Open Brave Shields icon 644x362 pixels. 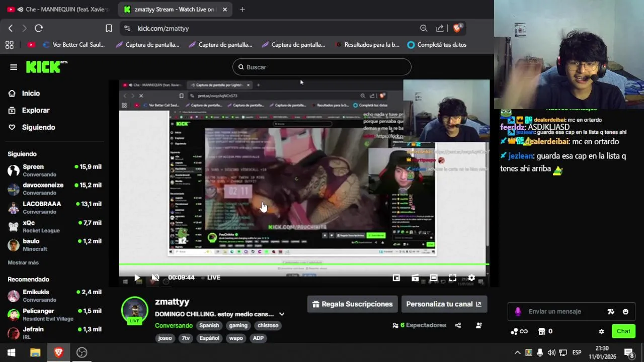pyautogui.click(x=457, y=28)
